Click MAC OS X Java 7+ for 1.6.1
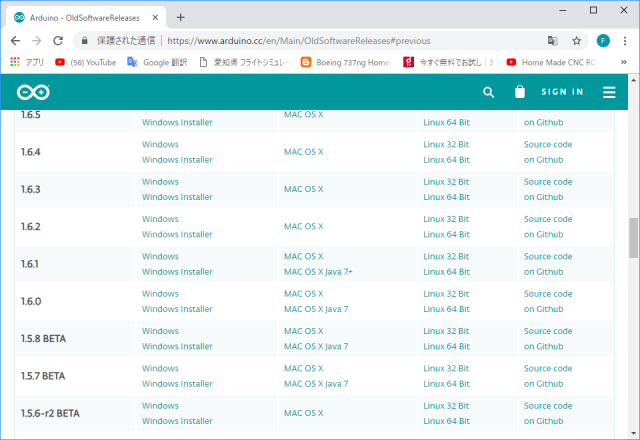This screenshot has width=640, height=440. (x=318, y=272)
